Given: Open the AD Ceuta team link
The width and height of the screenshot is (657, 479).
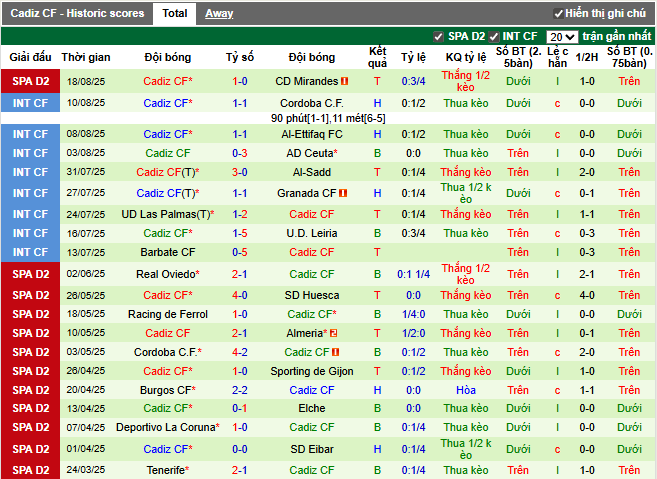Looking at the screenshot, I should point(312,153).
